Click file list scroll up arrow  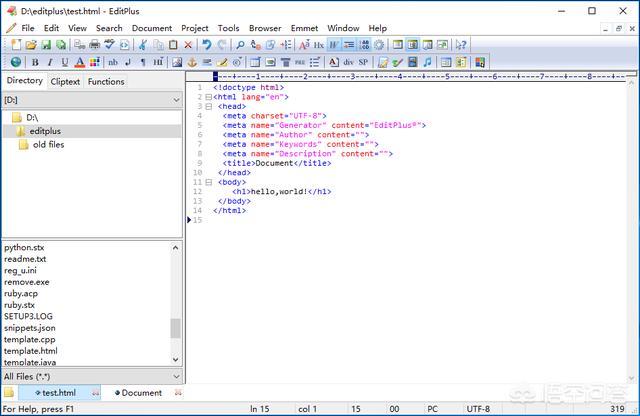point(176,247)
